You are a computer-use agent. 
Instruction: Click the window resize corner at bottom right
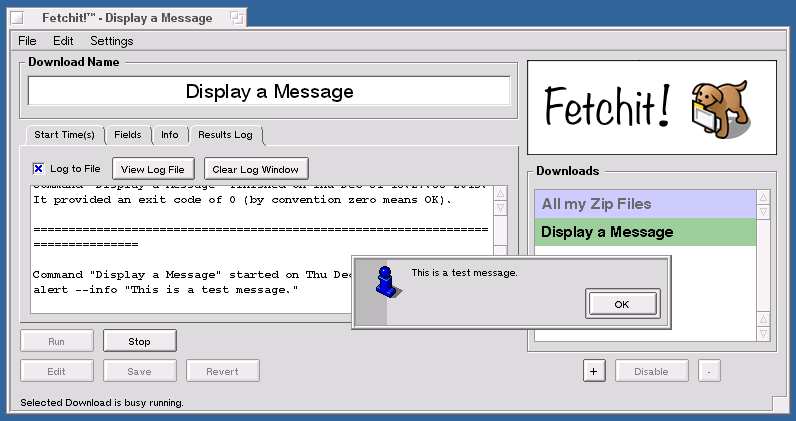coord(781,404)
